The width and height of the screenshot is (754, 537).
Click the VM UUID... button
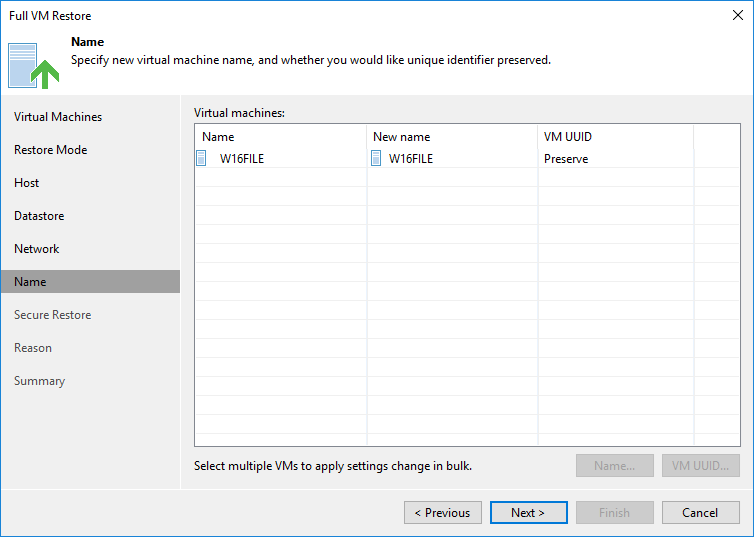[701, 465]
